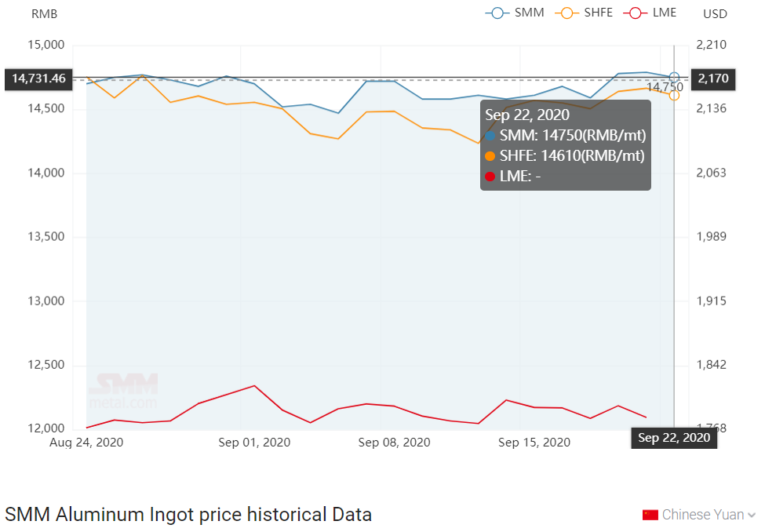Screen dimensions: 765x532
Task: Click the Sep 01, 2020 axis label
Action: (x=254, y=443)
